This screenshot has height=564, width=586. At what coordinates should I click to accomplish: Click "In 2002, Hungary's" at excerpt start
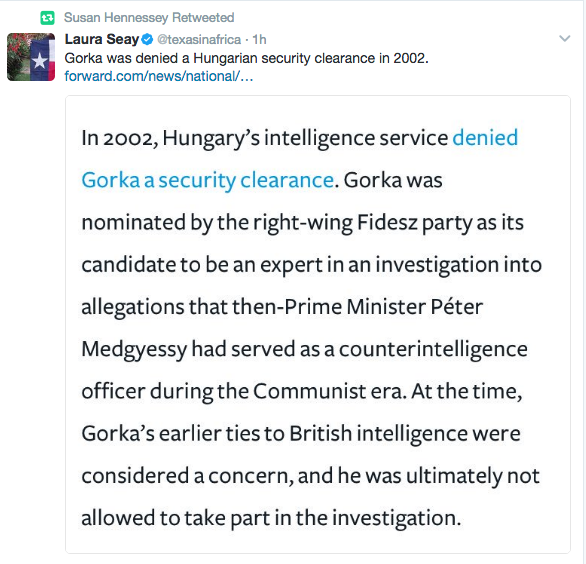tap(171, 138)
